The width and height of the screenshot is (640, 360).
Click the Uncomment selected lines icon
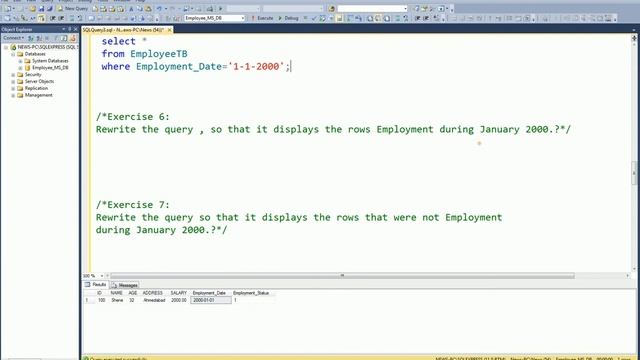(x=406, y=18)
